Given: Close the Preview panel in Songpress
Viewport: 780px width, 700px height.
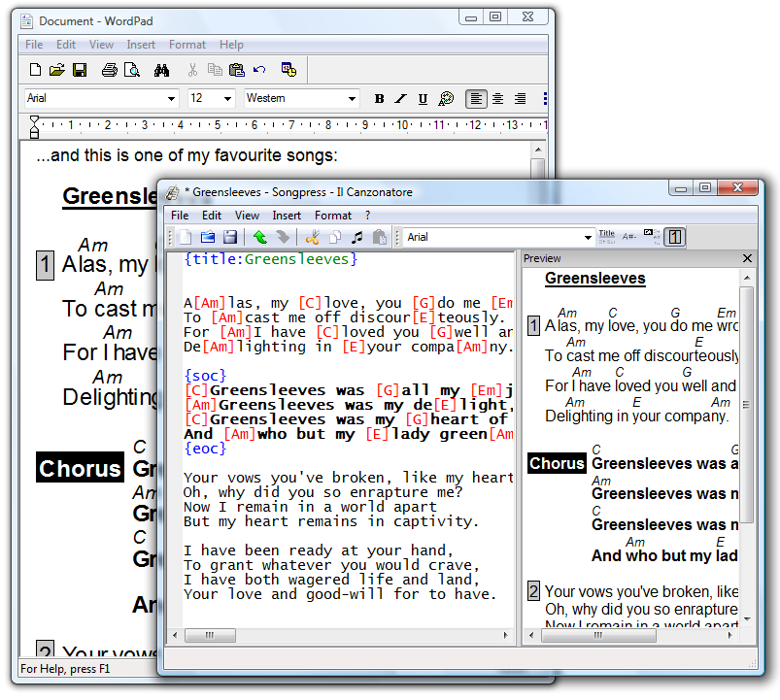Looking at the screenshot, I should (x=747, y=258).
